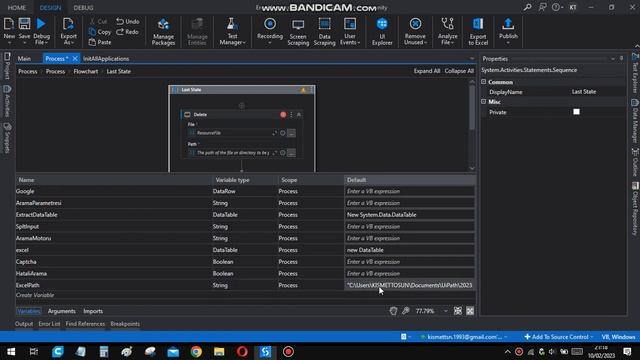Open UI Explorer
The image size is (640, 360).
pyautogui.click(x=382, y=31)
